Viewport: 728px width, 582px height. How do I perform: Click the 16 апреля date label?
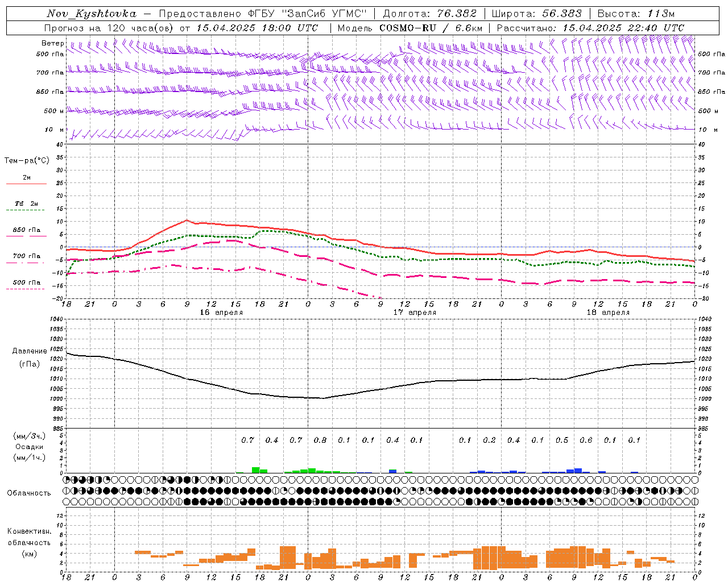click(221, 313)
